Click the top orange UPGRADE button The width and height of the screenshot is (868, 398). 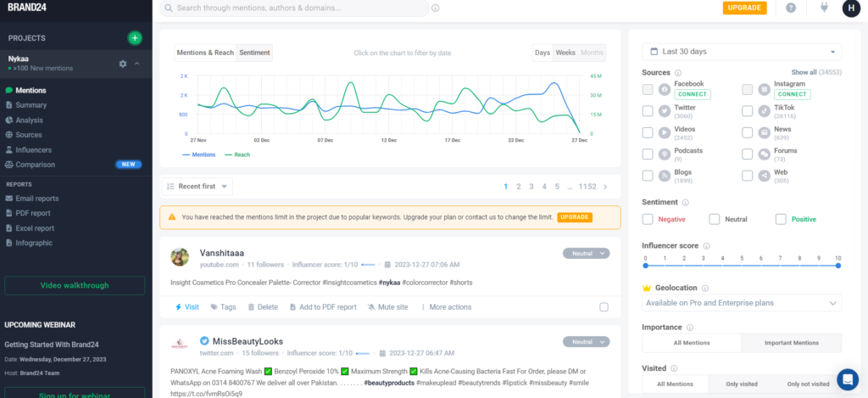click(744, 8)
